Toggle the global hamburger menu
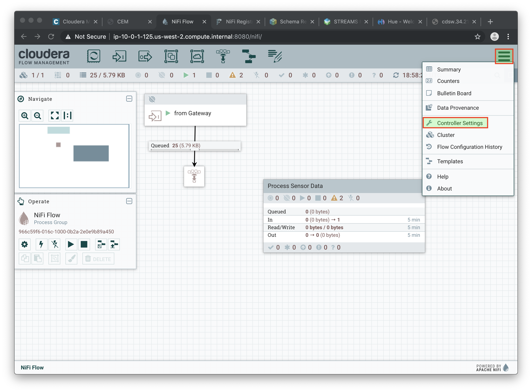Viewport: 532px width, 392px height. click(504, 56)
